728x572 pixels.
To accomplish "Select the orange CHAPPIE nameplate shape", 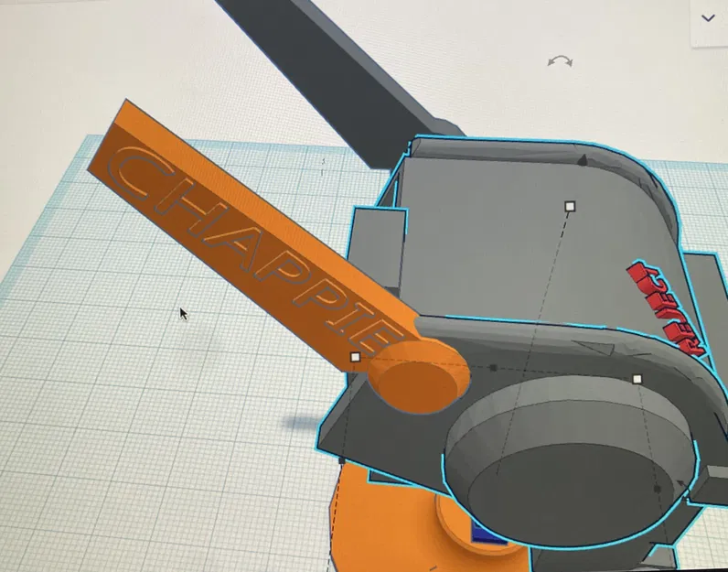I will point(251,232).
